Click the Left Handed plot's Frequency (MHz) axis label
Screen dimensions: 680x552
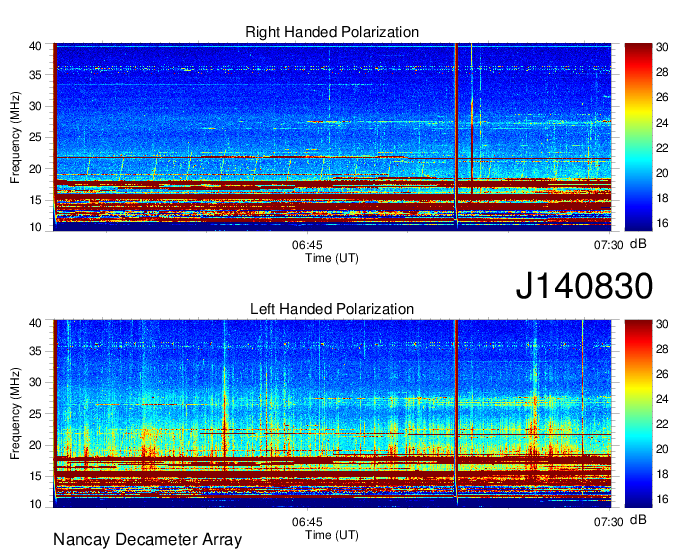[x=15, y=414]
